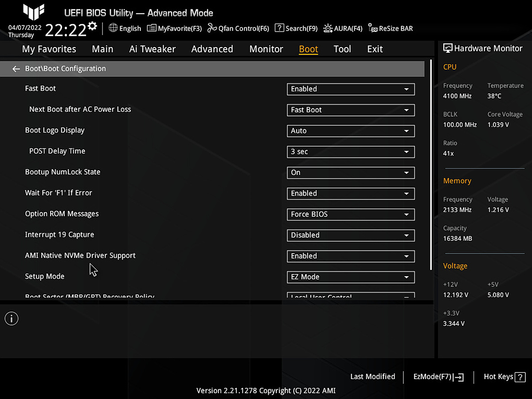Switch to My Favorites tab
This screenshot has height=399, width=532.
click(x=49, y=49)
